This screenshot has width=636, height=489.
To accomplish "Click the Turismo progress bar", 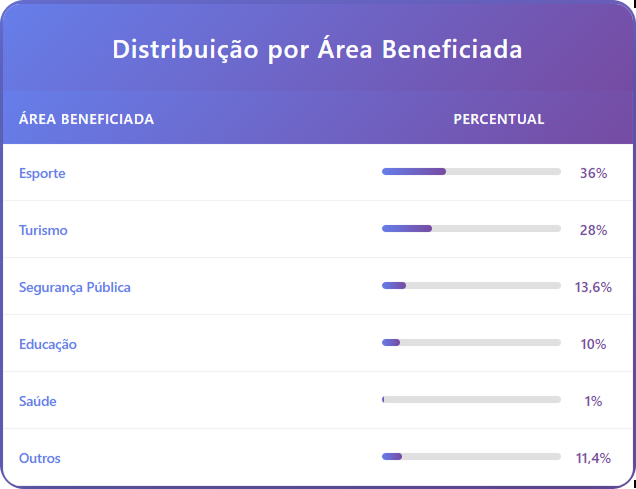I will pos(471,229).
